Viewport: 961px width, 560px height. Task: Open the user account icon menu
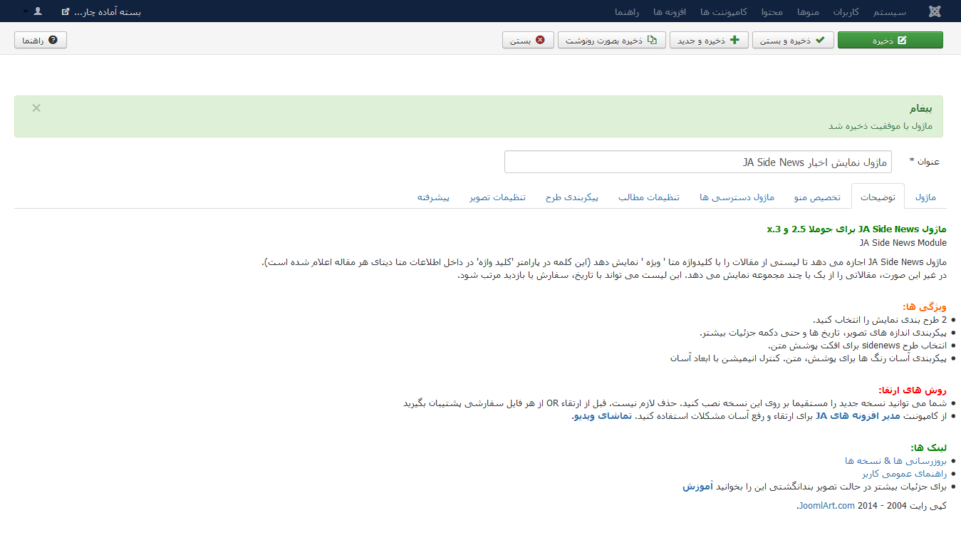click(x=38, y=11)
